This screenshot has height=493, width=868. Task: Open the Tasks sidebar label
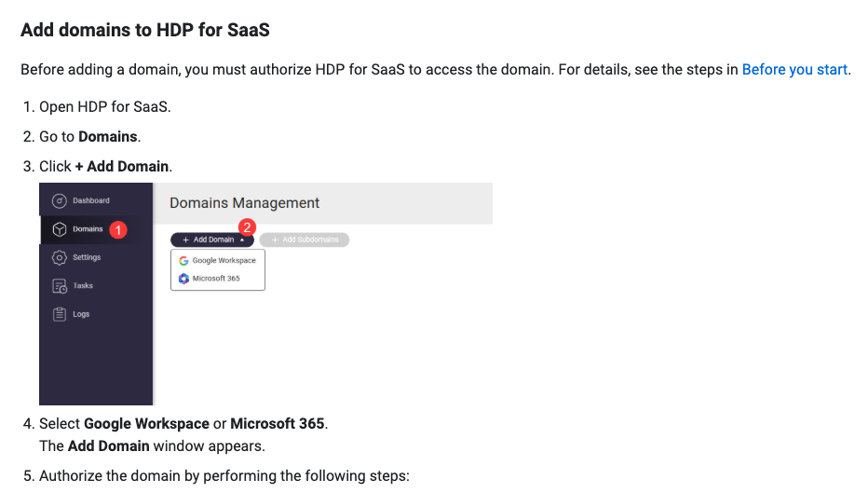[83, 286]
